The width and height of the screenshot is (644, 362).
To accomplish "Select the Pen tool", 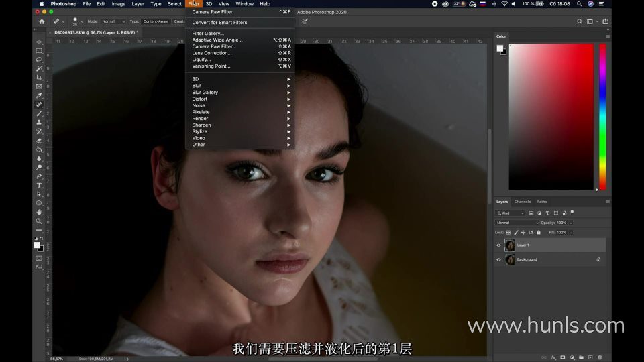I will (39, 176).
